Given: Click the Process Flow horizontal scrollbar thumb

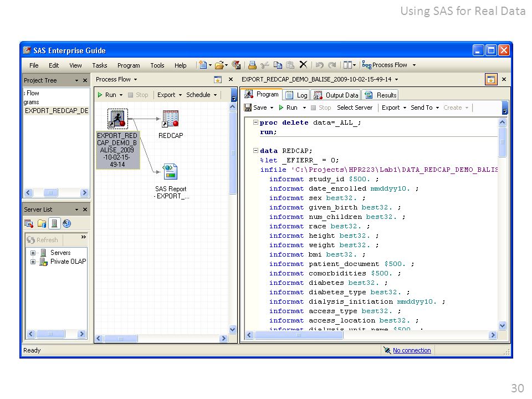Looking at the screenshot, I should pos(121,338).
